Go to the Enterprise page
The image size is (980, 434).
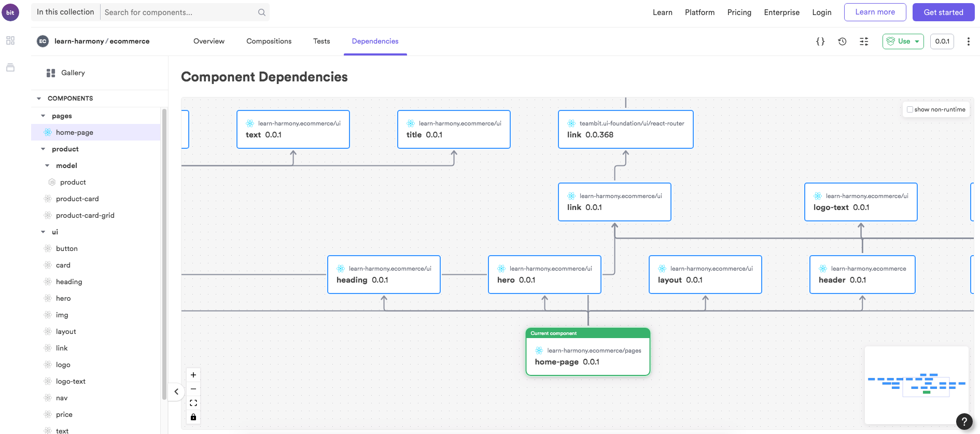click(781, 12)
